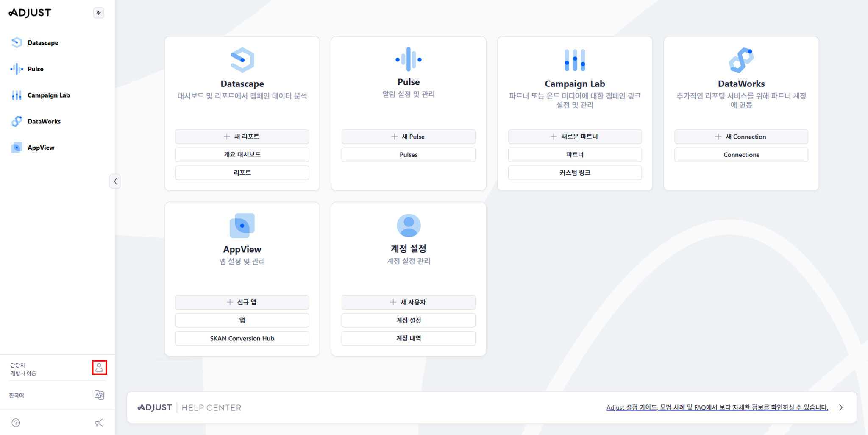The image size is (868, 435).
Task: Click the Help Center banner arrow
Action: pos(841,407)
